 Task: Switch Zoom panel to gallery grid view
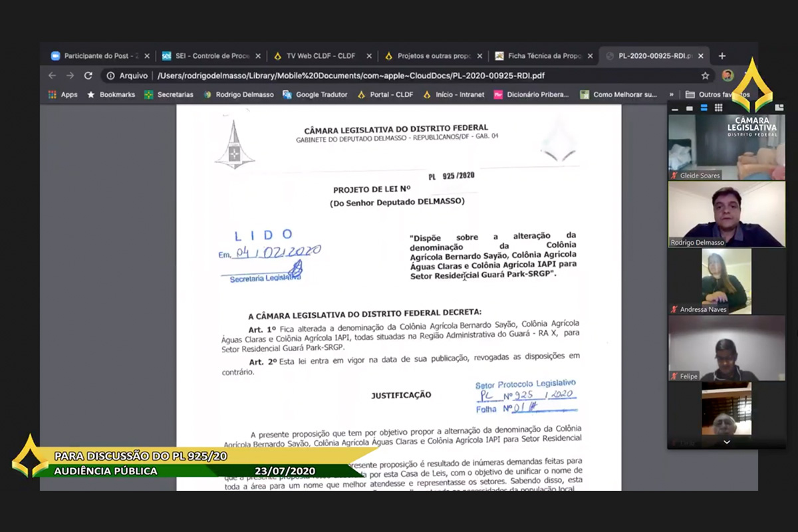tap(718, 108)
